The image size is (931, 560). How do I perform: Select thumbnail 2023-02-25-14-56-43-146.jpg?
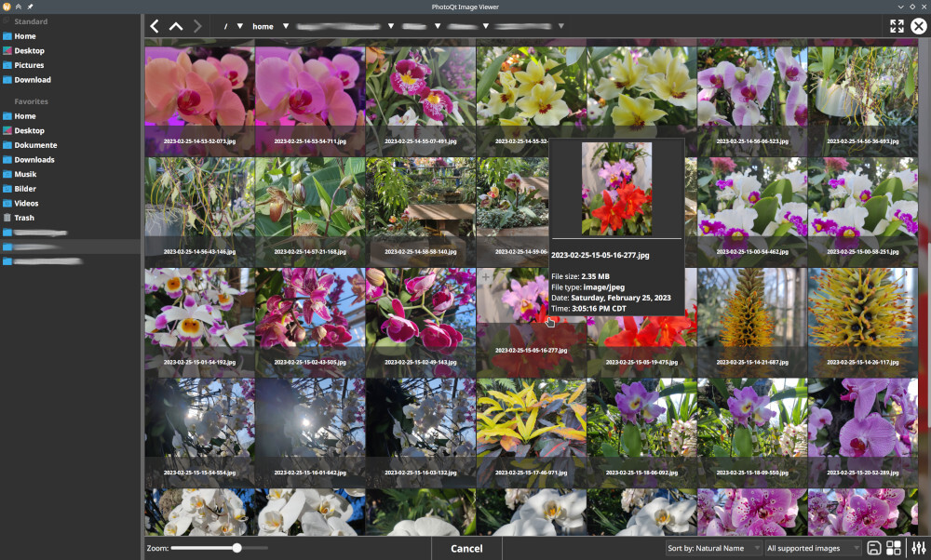tap(199, 212)
